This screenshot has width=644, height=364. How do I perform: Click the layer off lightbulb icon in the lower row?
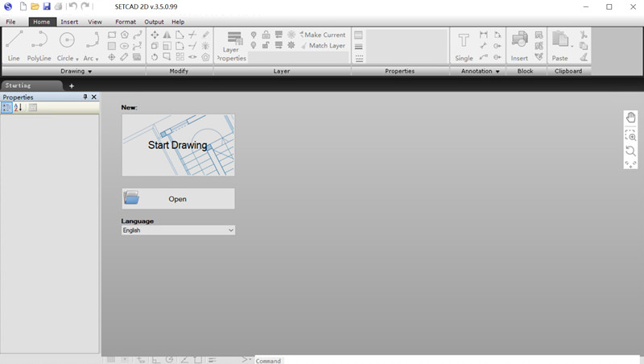254,45
